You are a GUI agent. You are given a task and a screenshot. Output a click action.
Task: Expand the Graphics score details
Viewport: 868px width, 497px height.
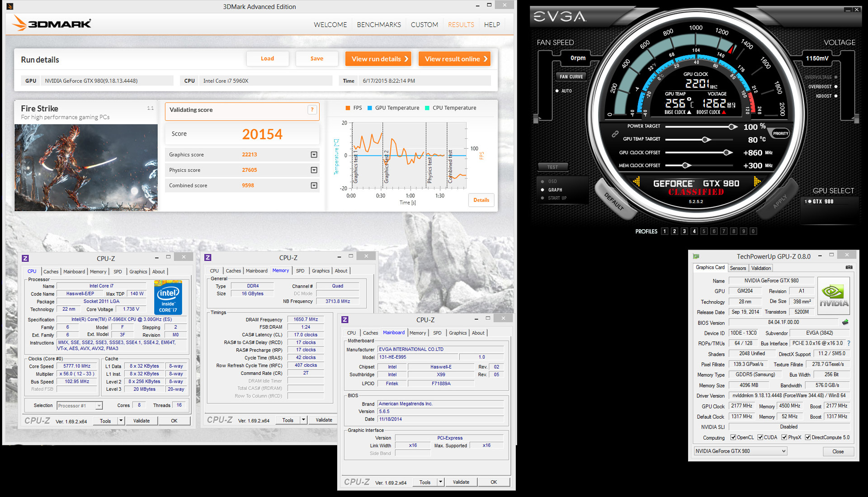click(x=314, y=155)
